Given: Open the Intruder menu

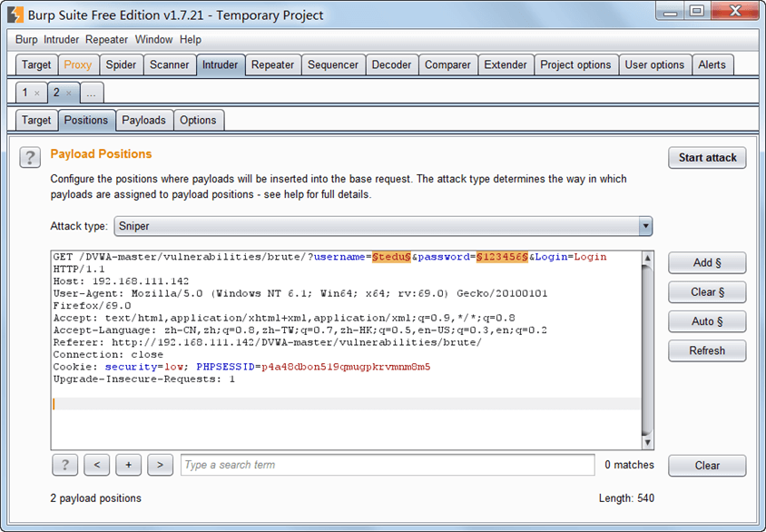Looking at the screenshot, I should (61, 40).
